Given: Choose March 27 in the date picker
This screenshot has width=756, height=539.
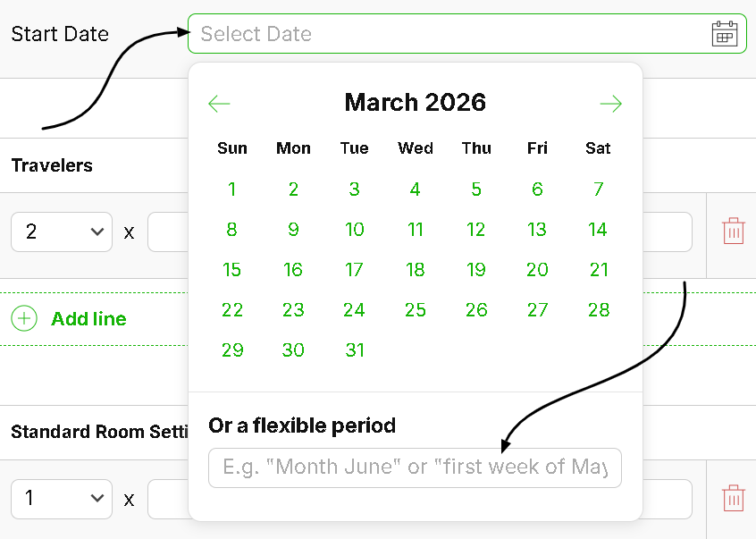Looking at the screenshot, I should [x=537, y=310].
